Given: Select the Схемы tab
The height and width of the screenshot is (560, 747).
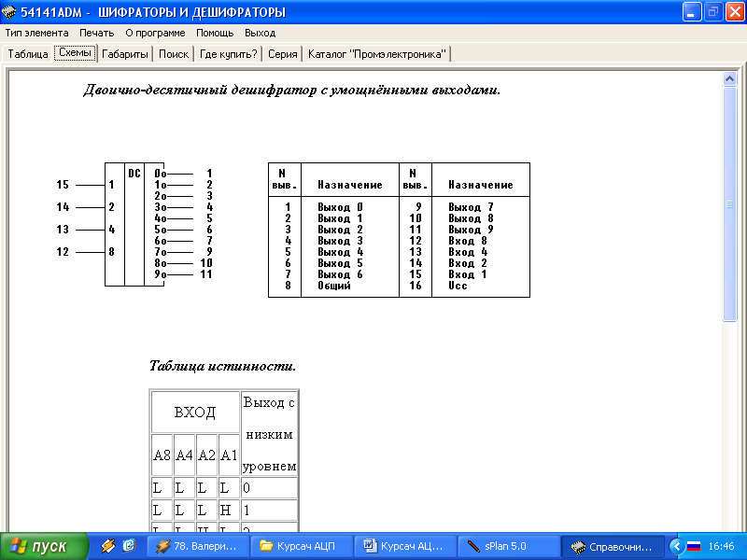Looking at the screenshot, I should (x=76, y=53).
